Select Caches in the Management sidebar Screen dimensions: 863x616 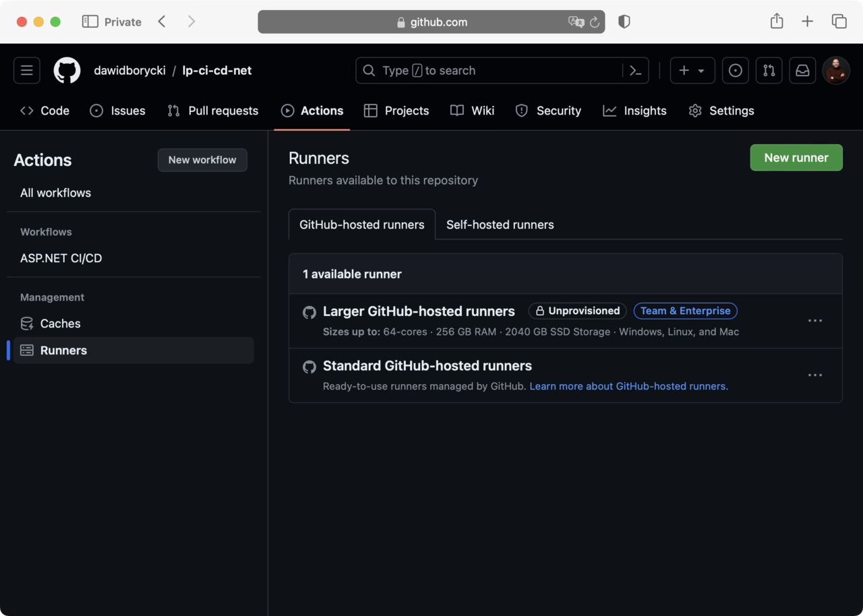click(x=60, y=324)
